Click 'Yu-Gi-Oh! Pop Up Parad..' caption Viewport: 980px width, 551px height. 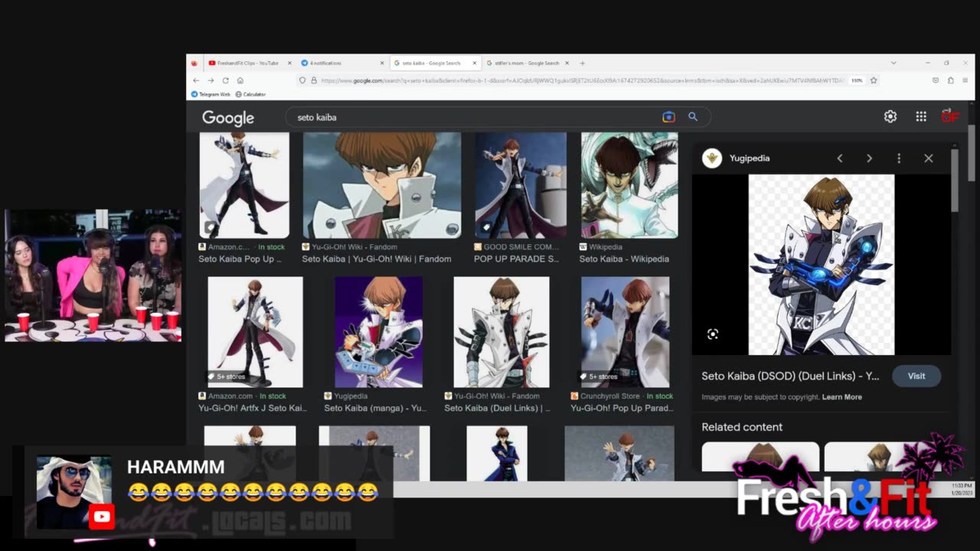622,409
